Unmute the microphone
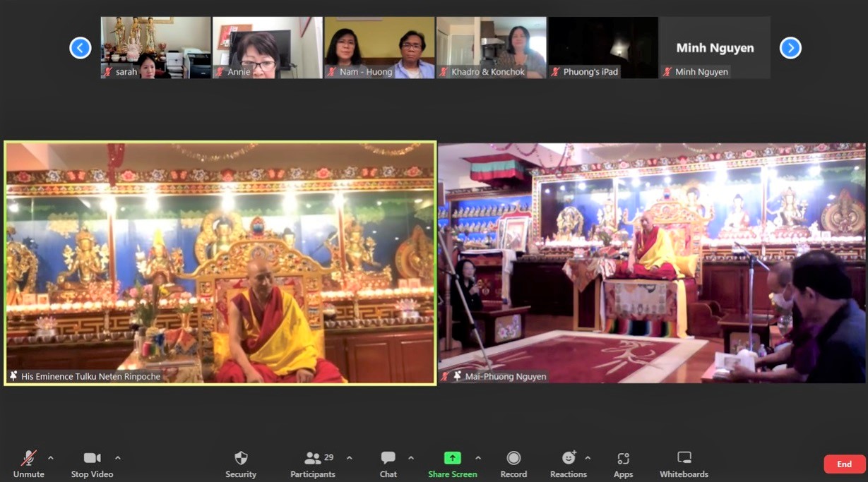The height and width of the screenshot is (482, 868). coord(28,464)
